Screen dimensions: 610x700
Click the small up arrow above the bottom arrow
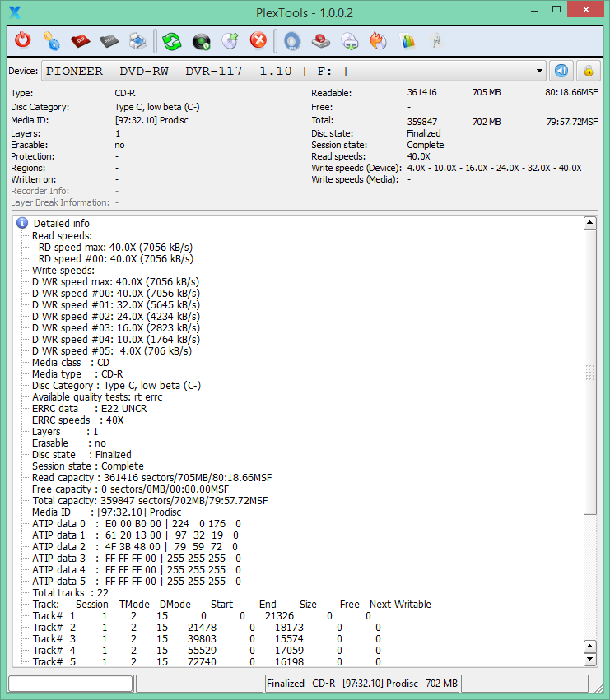click(x=590, y=647)
